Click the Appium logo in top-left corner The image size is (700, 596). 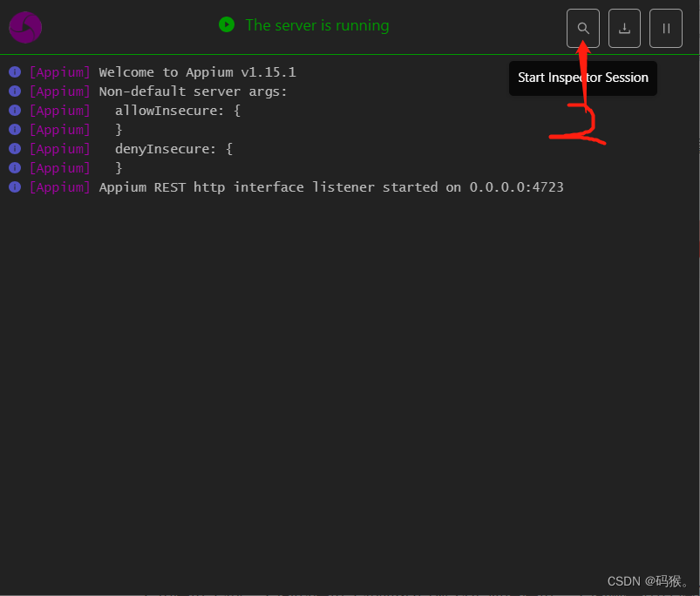pos(24,27)
